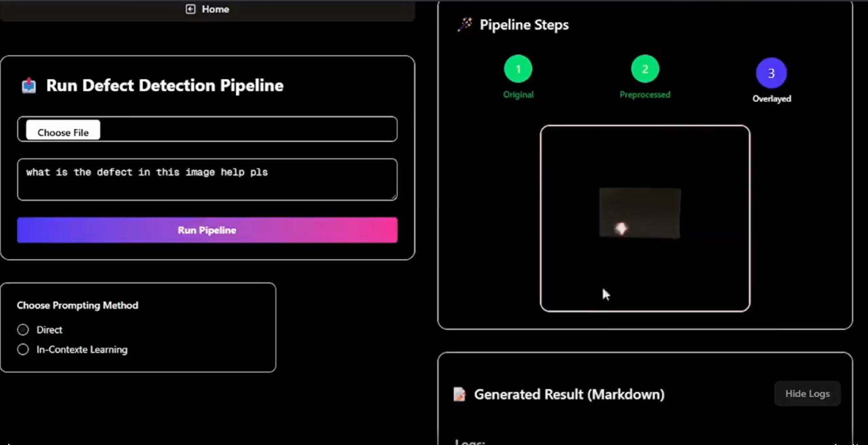The width and height of the screenshot is (868, 445).
Task: Click the magic wand icon next to Pipeline Steps
Action: click(x=464, y=25)
